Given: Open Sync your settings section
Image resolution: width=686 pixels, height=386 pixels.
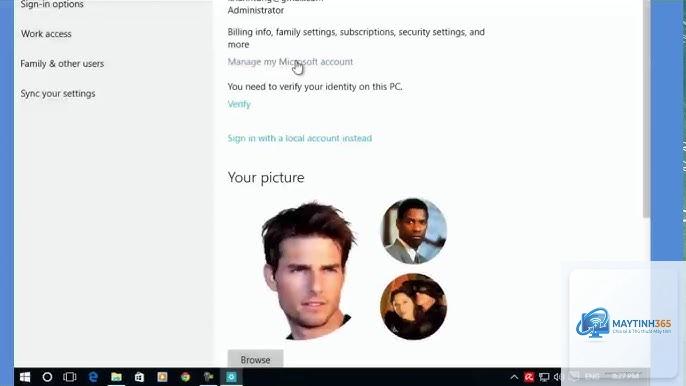Looking at the screenshot, I should point(58,93).
